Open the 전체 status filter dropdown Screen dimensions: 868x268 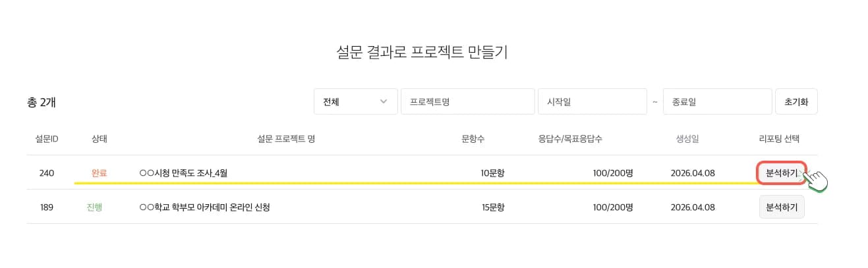click(355, 102)
